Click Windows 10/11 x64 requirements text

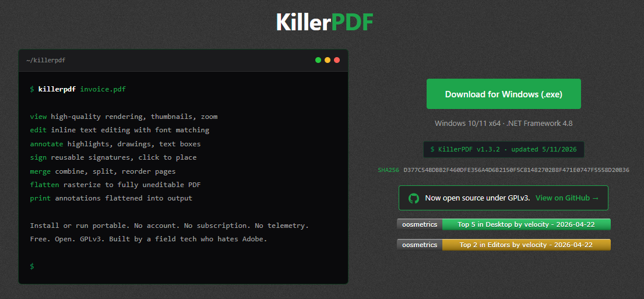504,123
